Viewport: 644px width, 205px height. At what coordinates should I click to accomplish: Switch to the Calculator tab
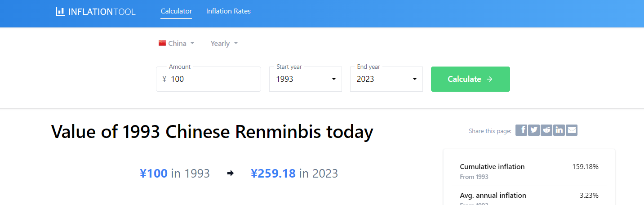coord(176,11)
